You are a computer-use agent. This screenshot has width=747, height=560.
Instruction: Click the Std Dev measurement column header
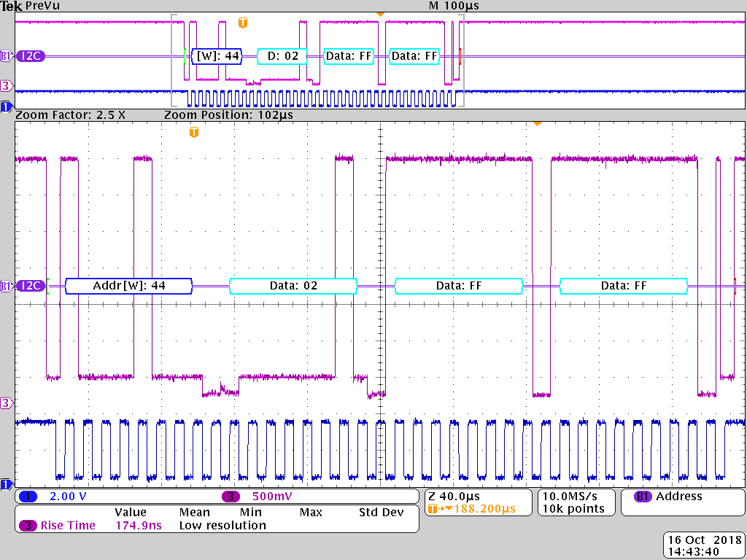pyautogui.click(x=381, y=513)
